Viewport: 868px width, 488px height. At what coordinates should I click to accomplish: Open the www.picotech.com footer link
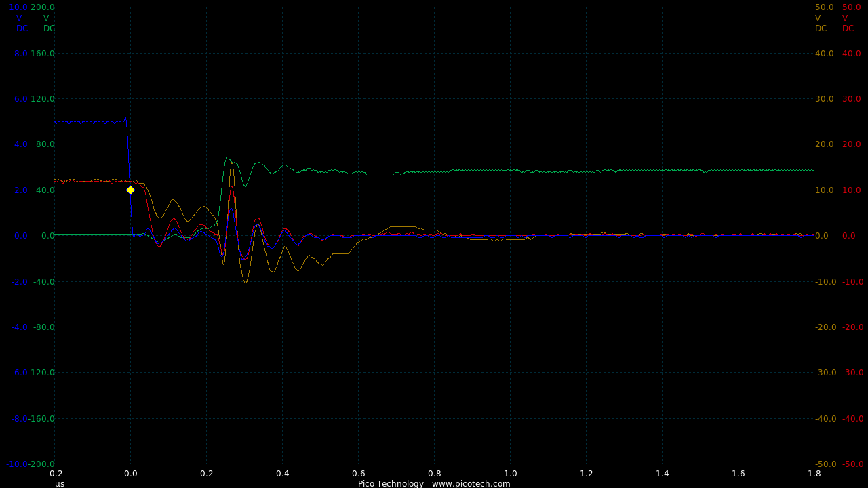[x=471, y=483]
